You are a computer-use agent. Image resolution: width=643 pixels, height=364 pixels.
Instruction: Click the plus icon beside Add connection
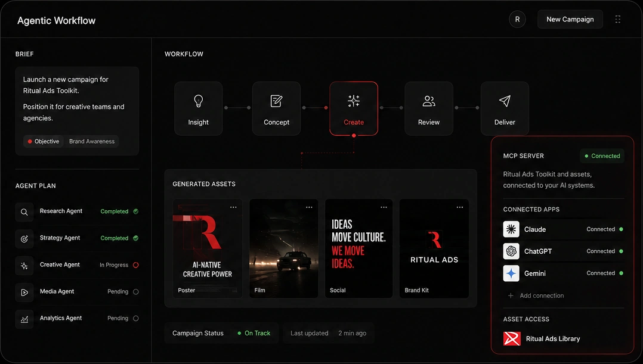(511, 295)
